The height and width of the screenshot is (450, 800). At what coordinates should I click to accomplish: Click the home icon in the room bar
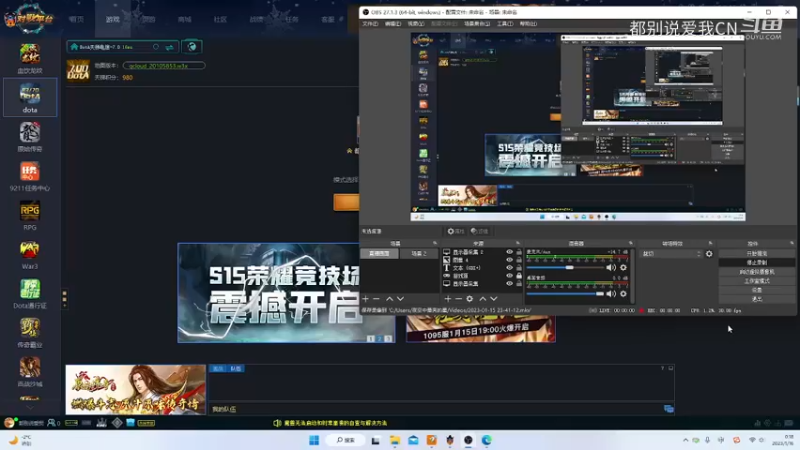click(x=74, y=47)
